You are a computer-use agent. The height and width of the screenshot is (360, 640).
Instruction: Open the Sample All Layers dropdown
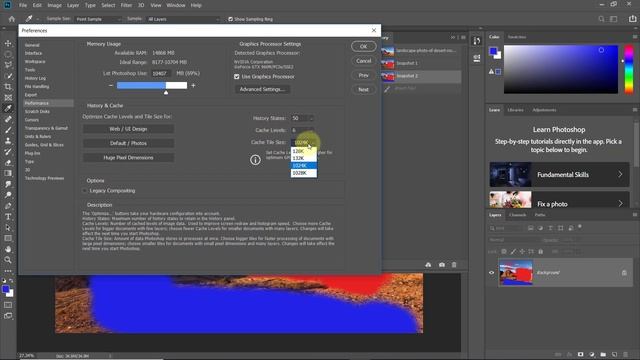[183, 19]
